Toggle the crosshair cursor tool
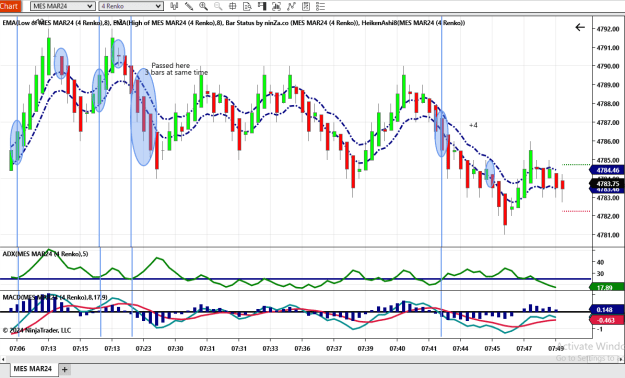Screen dimensions: 625x378 tap(232, 6)
